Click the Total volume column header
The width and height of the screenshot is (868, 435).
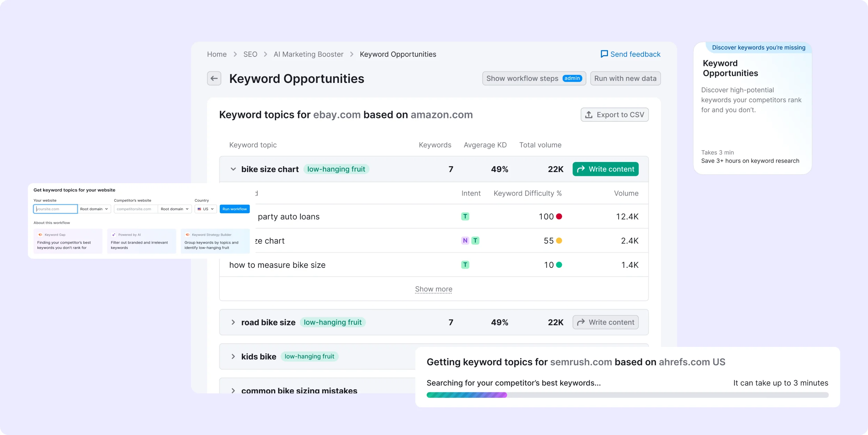coord(540,145)
